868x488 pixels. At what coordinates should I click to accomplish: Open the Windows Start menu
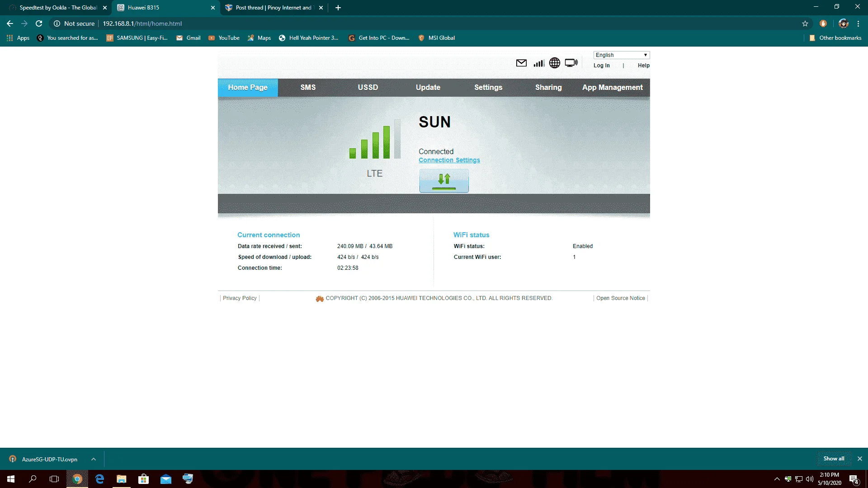[11, 479]
